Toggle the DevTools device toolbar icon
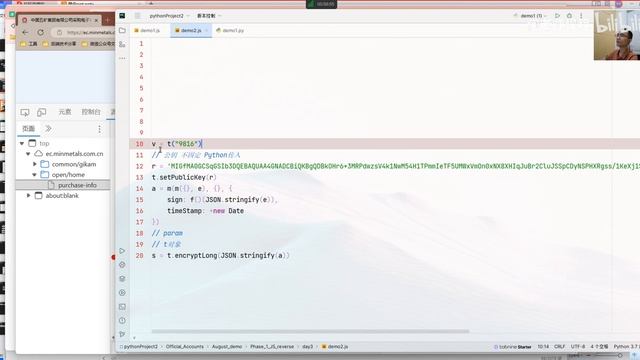The width and height of the screenshot is (640, 360). tap(42, 112)
